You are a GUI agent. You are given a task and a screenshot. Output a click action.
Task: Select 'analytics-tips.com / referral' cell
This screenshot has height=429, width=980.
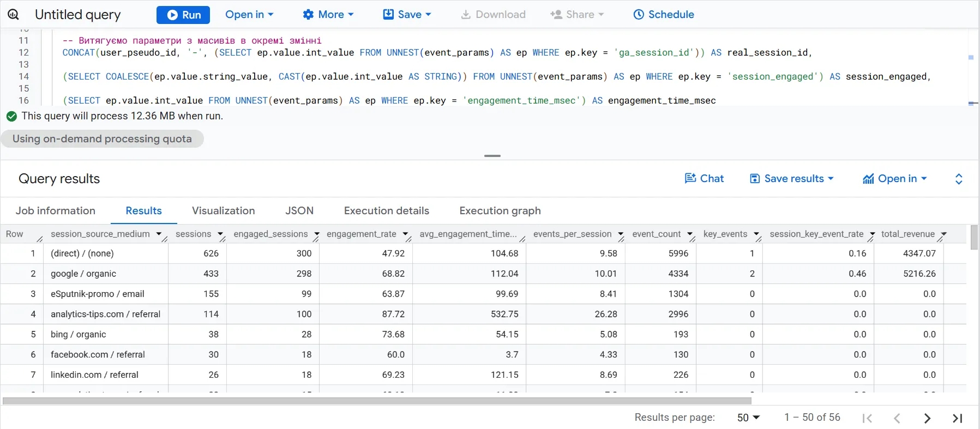[106, 314]
